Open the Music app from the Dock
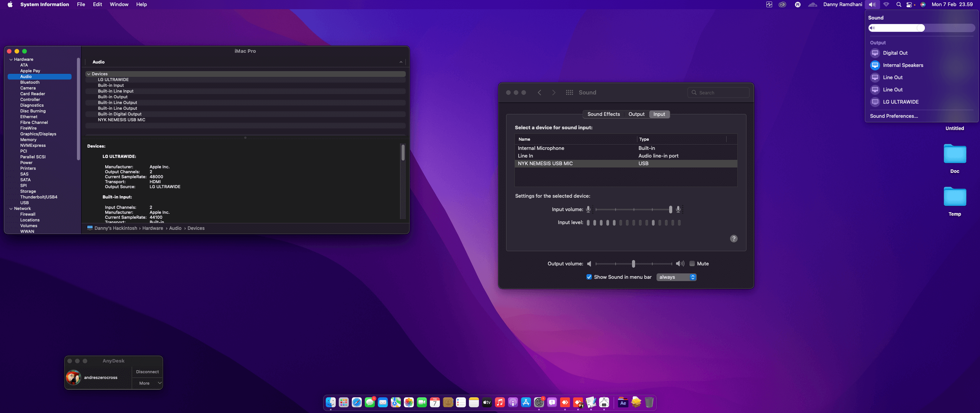The width and height of the screenshot is (980, 413). pos(500,402)
